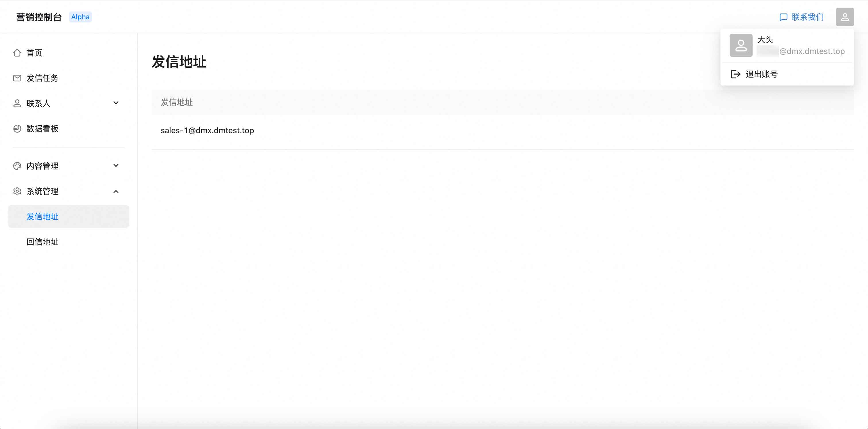The width and height of the screenshot is (868, 429).
Task: Click the chat bubble icon for 联系我们
Action: [783, 17]
